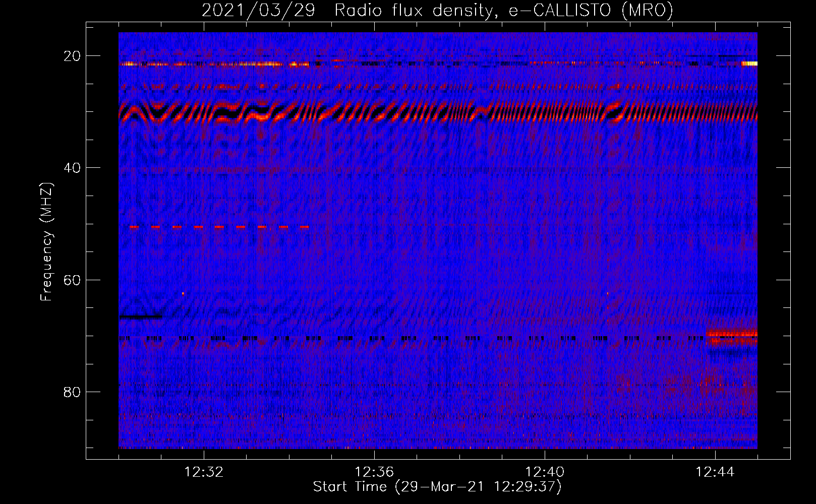Click the 'Frequency (MHZ)' y-axis label
The height and width of the screenshot is (504, 816).
[46, 241]
